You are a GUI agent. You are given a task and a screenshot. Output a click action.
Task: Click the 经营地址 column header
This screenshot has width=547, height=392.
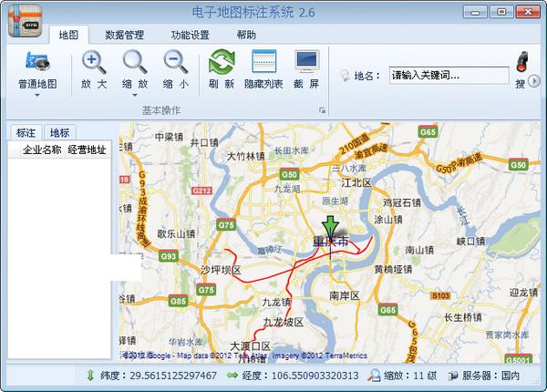pos(87,150)
